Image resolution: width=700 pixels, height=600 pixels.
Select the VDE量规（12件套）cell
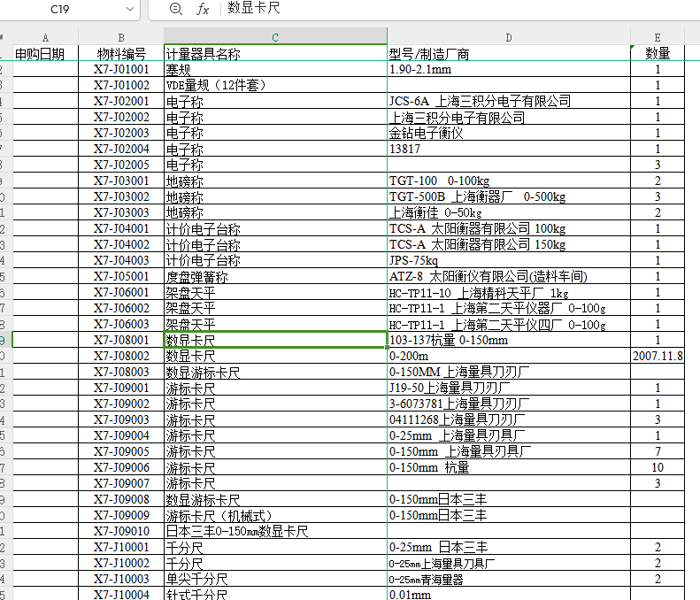pyautogui.click(x=275, y=85)
